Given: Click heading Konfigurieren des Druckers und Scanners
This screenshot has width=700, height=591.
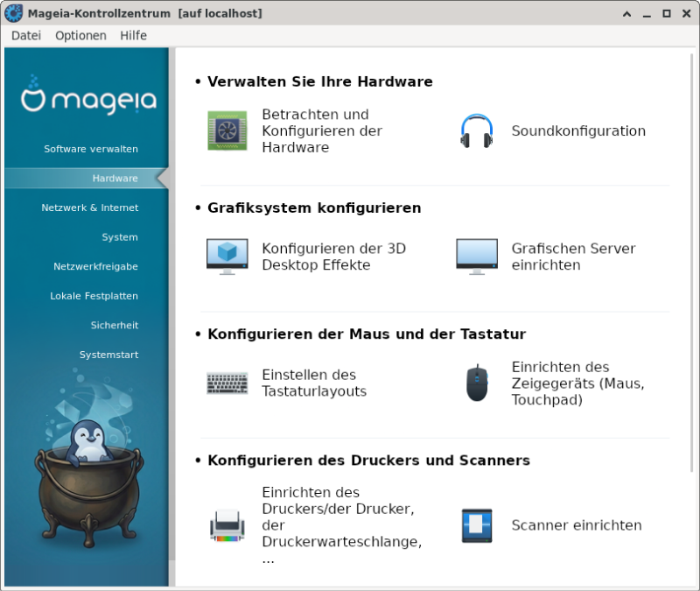Looking at the screenshot, I should click(368, 461).
